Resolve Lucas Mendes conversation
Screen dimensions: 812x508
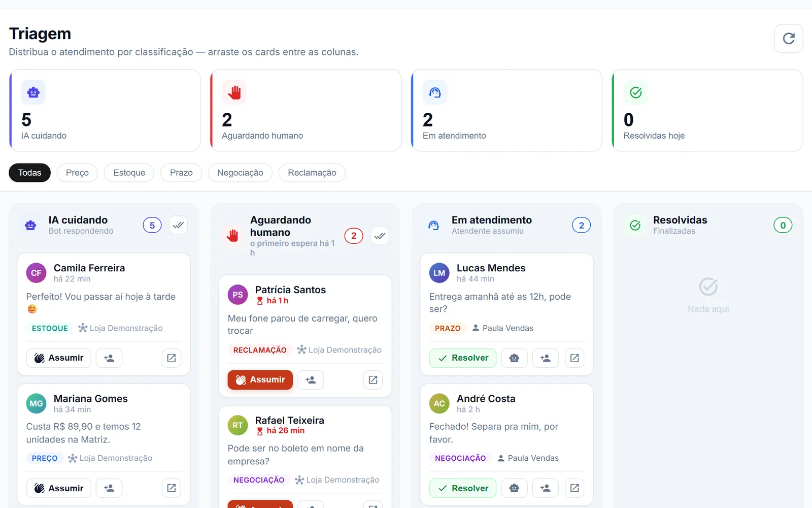pos(463,358)
